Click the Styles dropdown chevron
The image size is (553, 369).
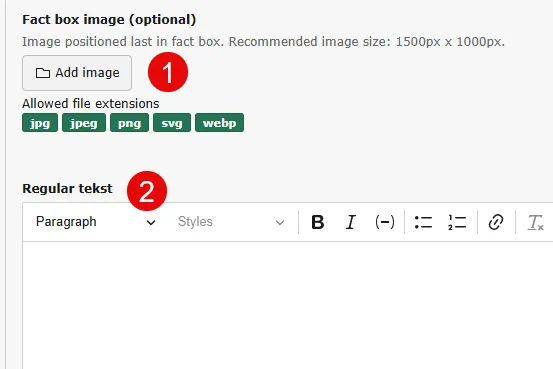280,223
